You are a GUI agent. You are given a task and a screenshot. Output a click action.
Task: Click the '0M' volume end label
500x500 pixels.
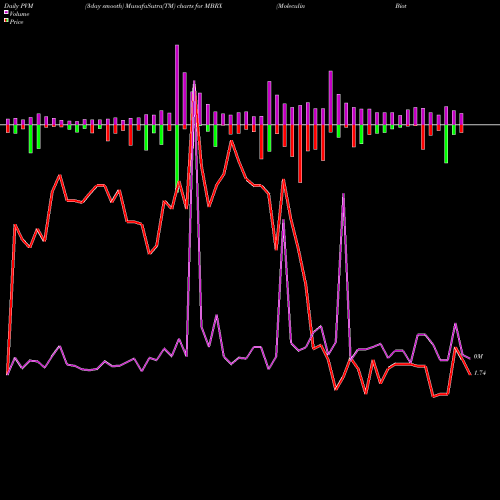[478, 357]
